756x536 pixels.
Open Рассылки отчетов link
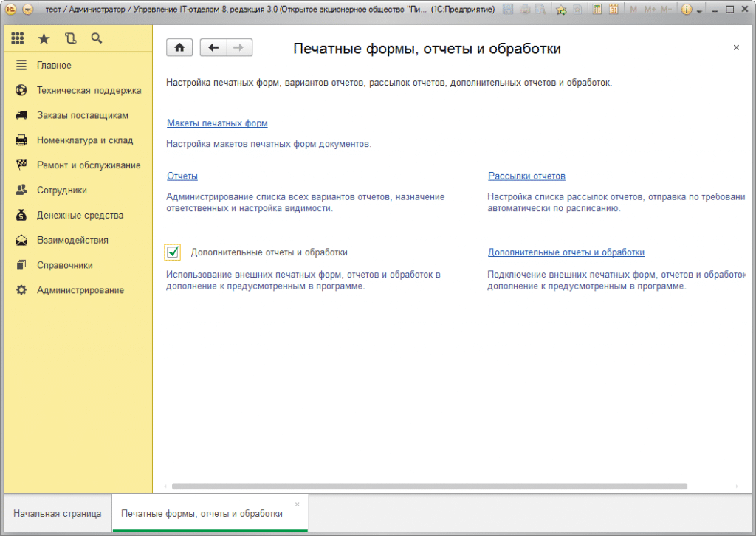(x=526, y=176)
